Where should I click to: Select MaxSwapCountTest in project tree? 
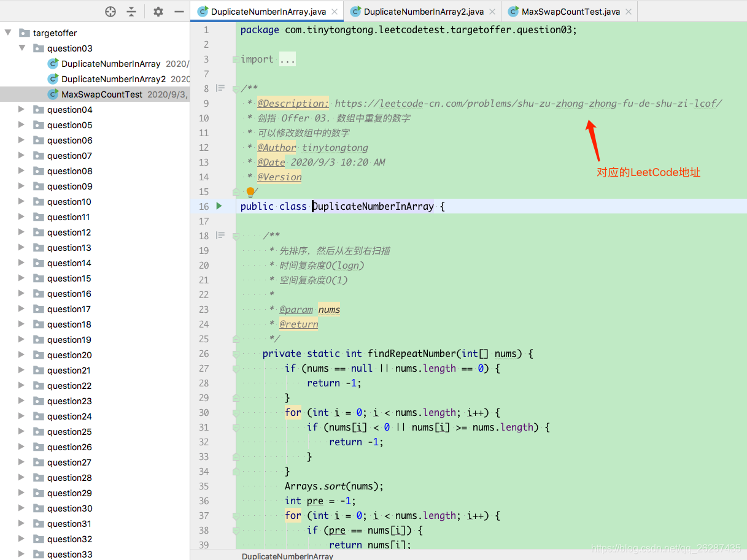(x=102, y=94)
